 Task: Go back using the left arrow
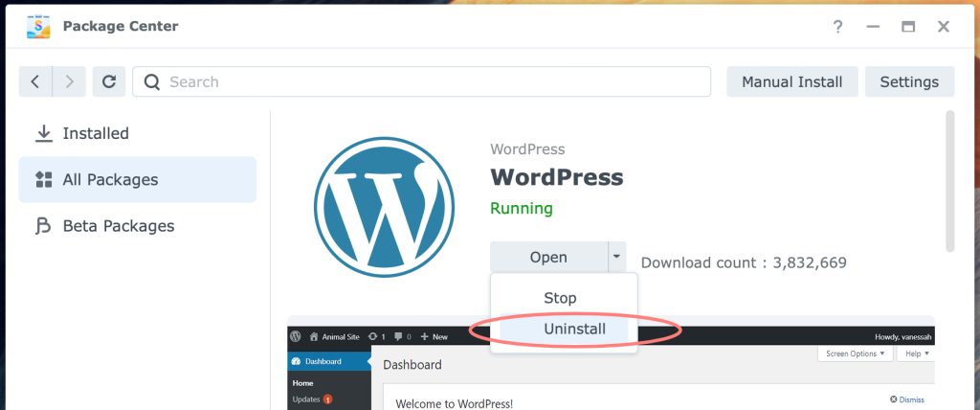pyautogui.click(x=35, y=82)
